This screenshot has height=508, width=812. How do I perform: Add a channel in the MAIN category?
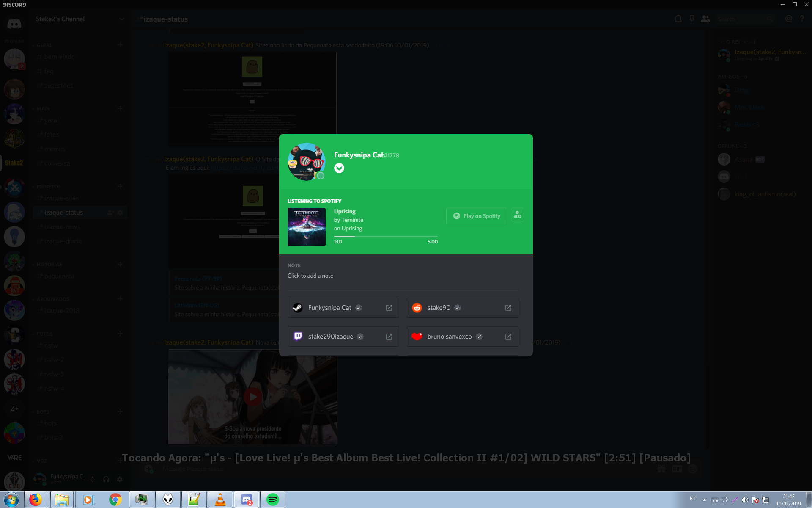[x=120, y=108]
